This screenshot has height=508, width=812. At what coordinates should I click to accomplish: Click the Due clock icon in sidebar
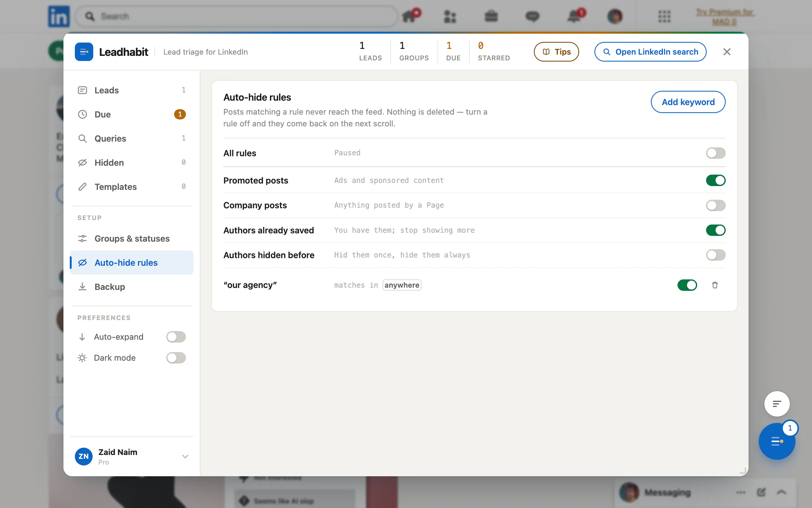pyautogui.click(x=82, y=114)
